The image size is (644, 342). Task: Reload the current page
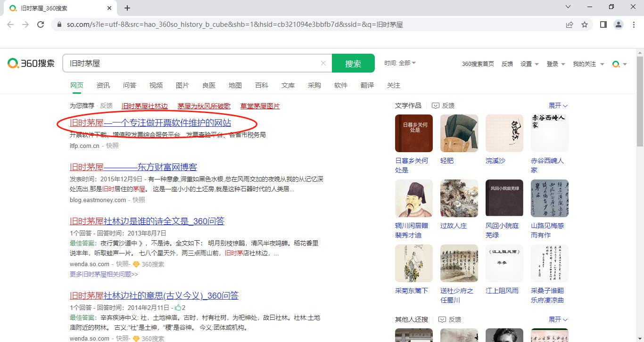(41, 24)
